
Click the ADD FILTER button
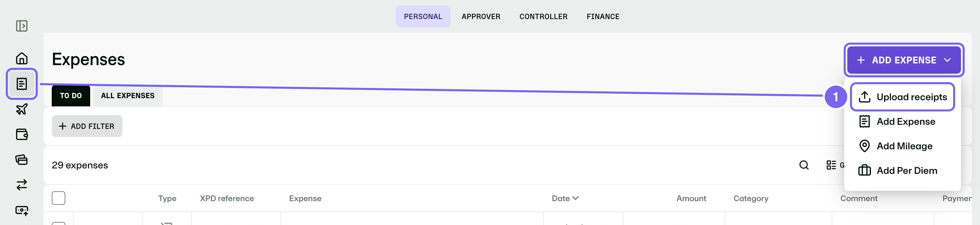(x=87, y=126)
